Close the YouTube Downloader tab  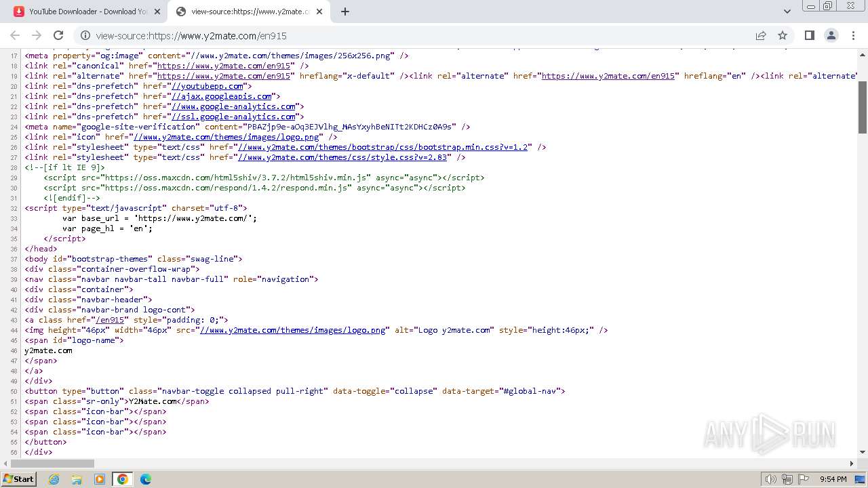point(157,12)
